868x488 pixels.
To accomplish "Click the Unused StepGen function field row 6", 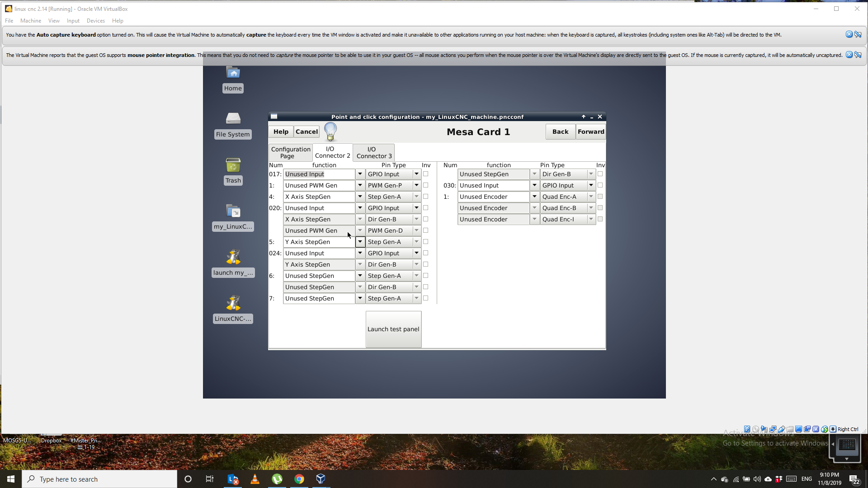I will (x=319, y=276).
